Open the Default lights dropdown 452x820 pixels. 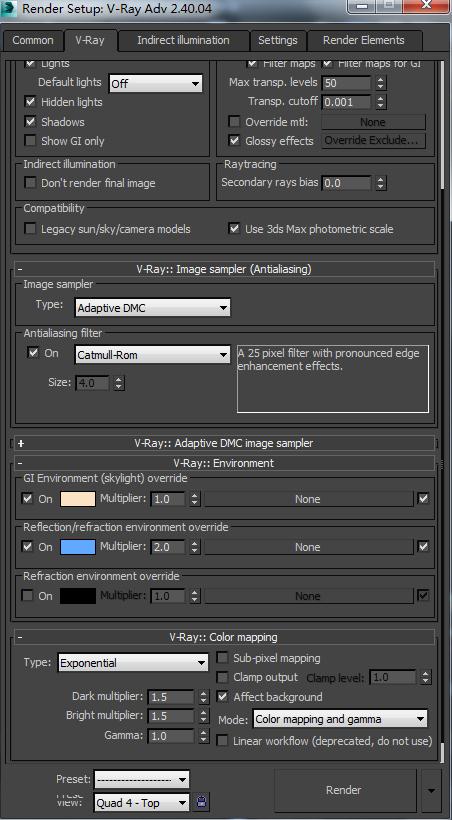tap(155, 83)
